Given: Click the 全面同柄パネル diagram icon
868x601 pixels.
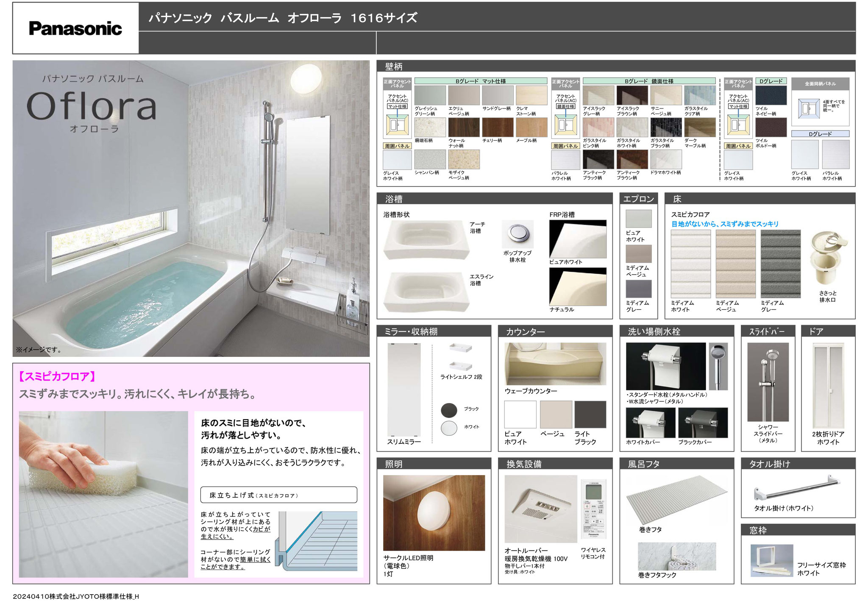Looking at the screenshot, I should coord(808,108).
